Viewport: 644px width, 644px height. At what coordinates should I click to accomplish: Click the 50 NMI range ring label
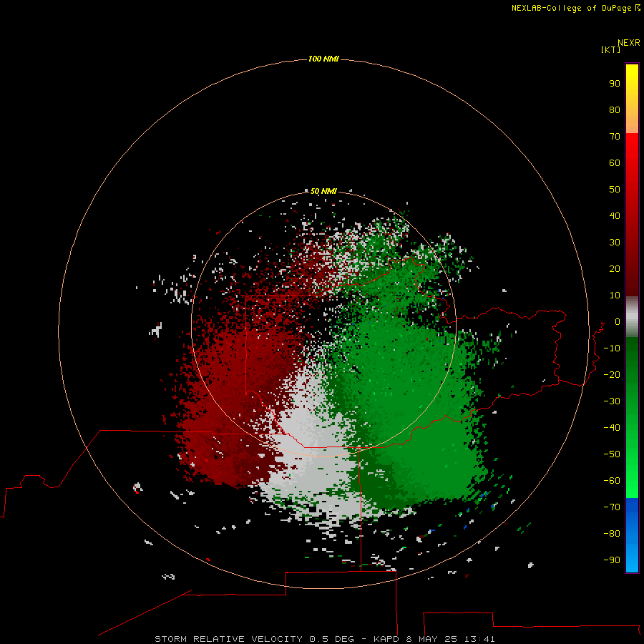[323, 191]
